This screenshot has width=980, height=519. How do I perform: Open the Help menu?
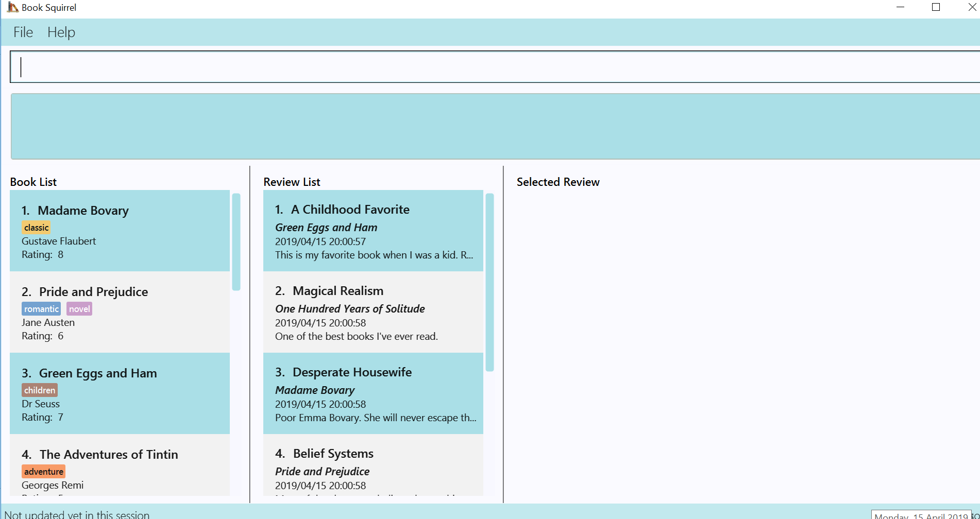61,32
